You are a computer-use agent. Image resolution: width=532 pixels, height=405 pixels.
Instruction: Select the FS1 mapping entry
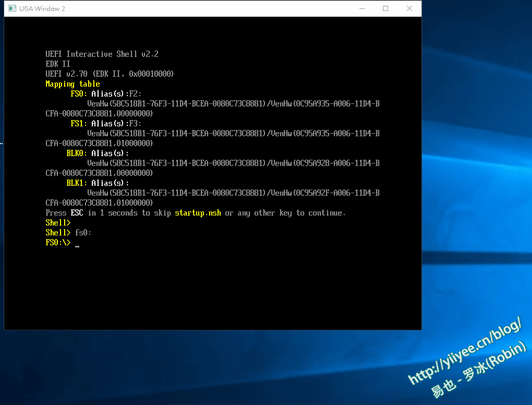(x=77, y=123)
